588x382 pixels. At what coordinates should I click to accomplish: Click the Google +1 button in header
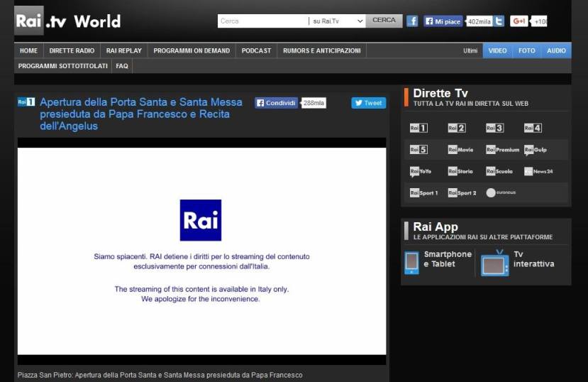(519, 21)
